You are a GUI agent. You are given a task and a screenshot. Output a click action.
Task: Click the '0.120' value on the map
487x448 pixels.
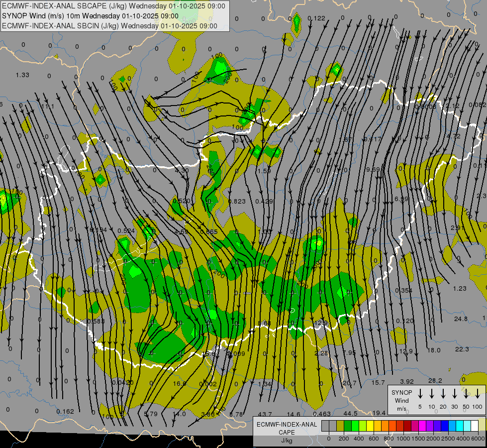coord(405,321)
